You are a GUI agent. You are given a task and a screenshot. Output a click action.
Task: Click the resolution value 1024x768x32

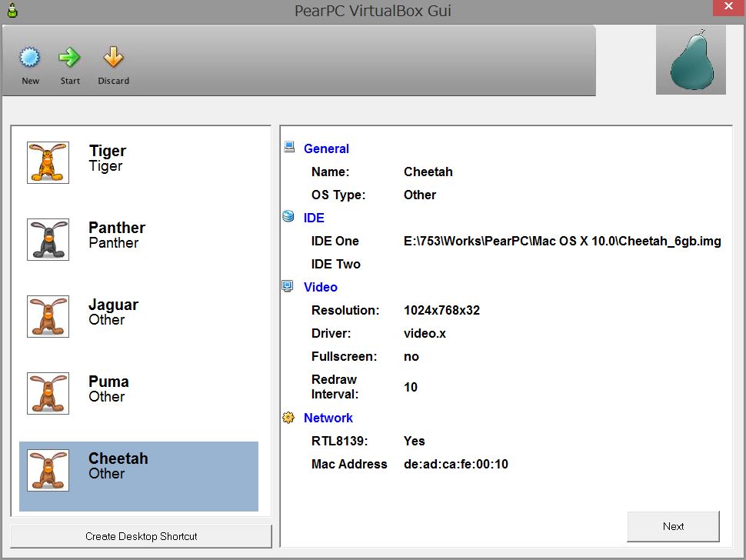pos(441,310)
